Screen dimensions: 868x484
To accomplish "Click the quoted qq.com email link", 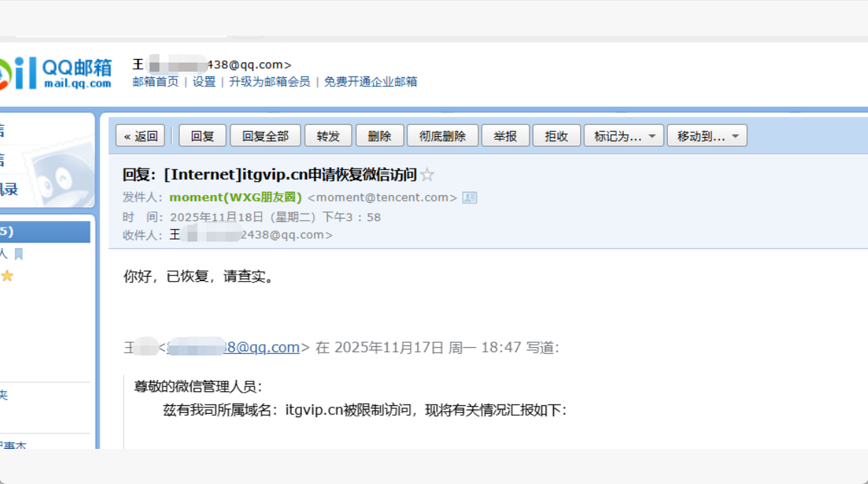I will [x=235, y=347].
